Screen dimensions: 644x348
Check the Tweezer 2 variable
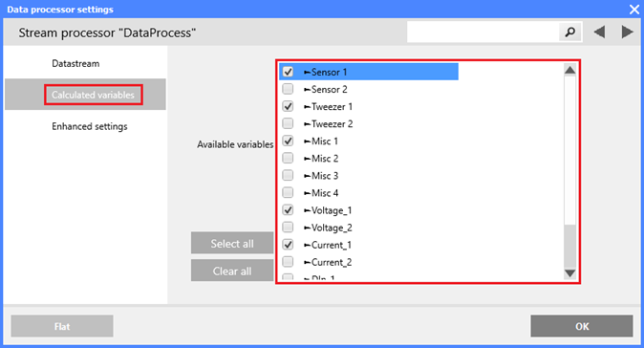click(x=288, y=123)
